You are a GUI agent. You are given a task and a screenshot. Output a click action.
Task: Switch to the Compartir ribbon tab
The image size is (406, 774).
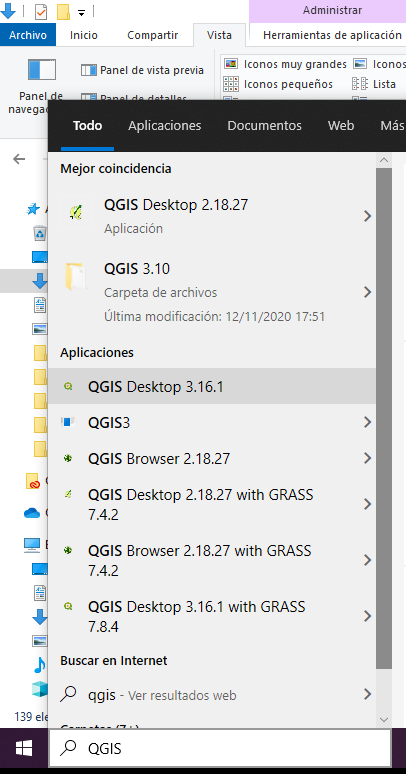(x=153, y=35)
